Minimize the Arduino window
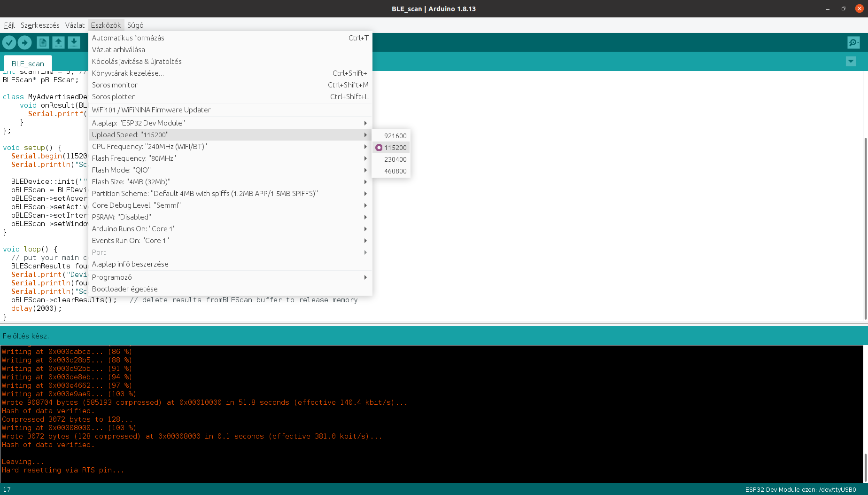 coord(828,9)
